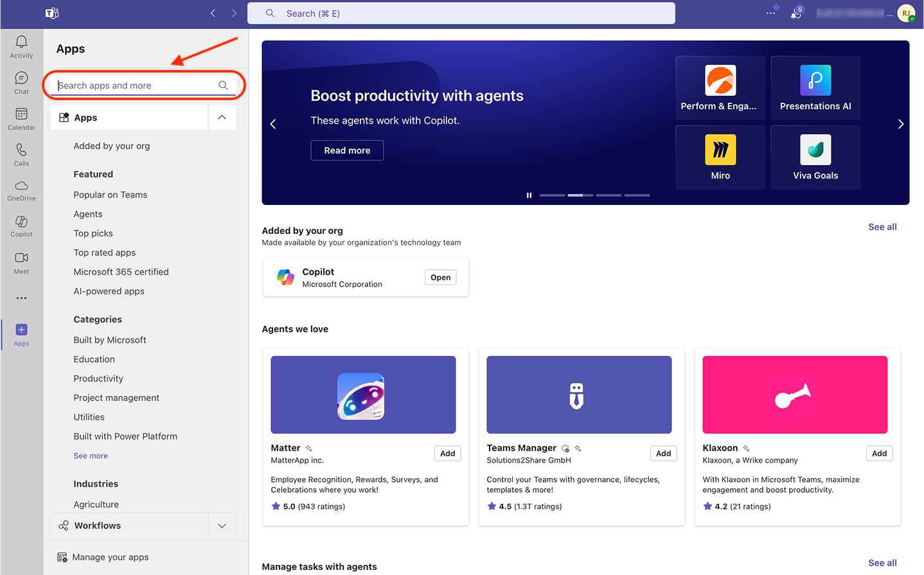Viewport: 924px width, 575px height.
Task: Click the Read more button
Action: (347, 150)
